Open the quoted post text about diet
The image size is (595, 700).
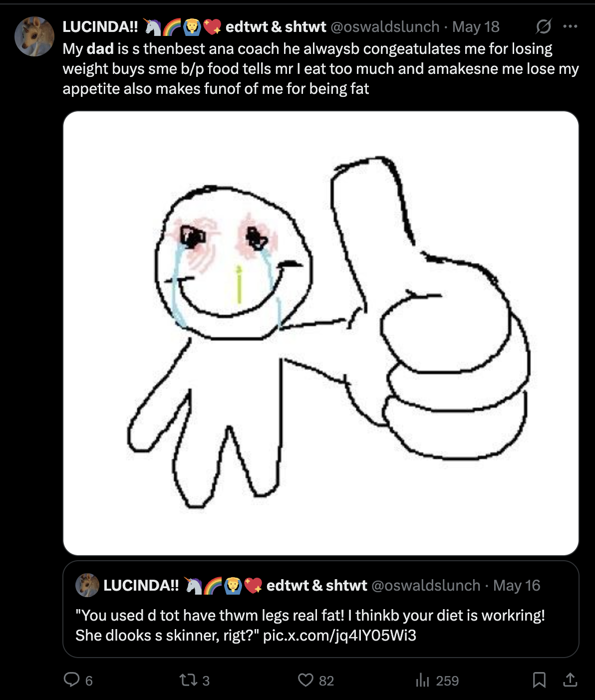point(310,625)
